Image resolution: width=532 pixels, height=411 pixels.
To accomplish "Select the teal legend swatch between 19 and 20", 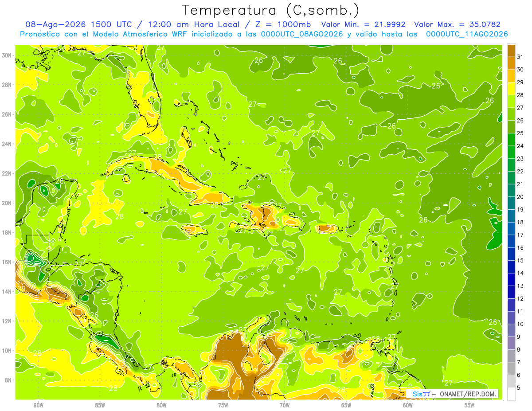I will (x=511, y=203).
